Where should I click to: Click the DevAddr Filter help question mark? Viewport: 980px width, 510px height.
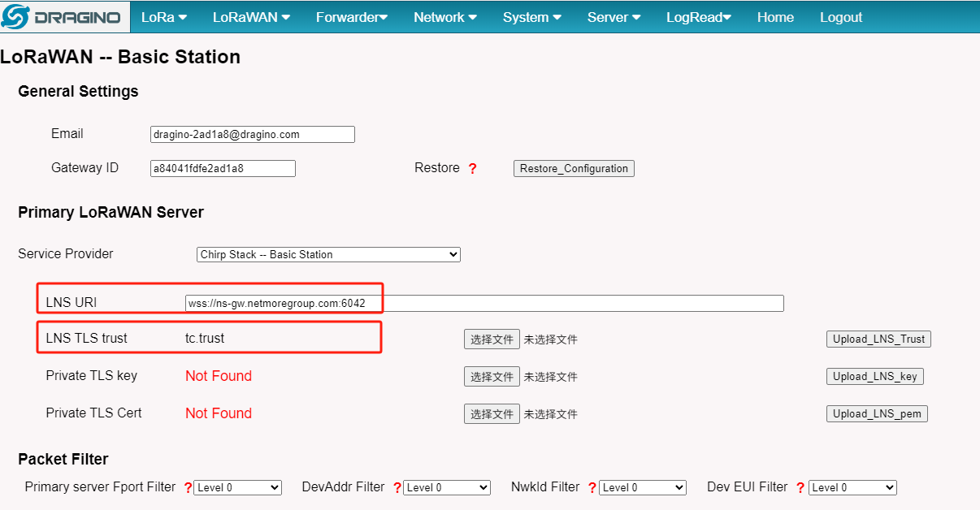[x=397, y=488]
